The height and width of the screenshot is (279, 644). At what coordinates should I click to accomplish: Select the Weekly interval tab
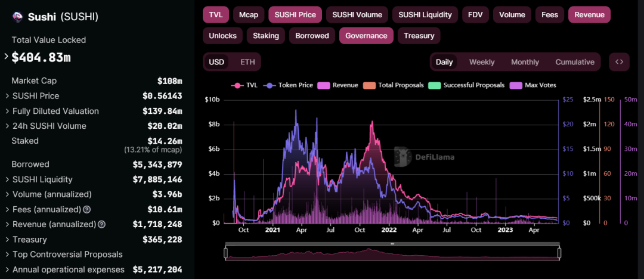[x=482, y=62]
